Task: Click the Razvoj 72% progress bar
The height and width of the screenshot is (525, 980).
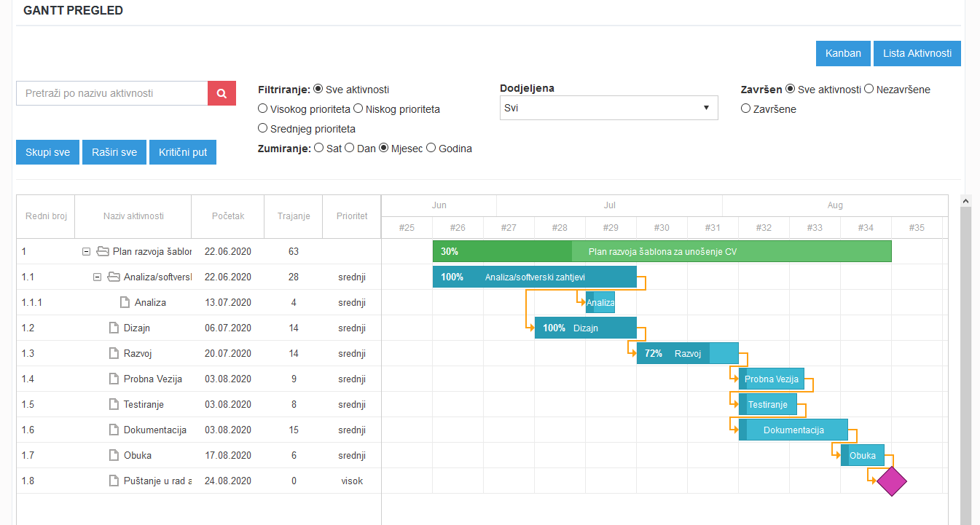Action: 688,353
